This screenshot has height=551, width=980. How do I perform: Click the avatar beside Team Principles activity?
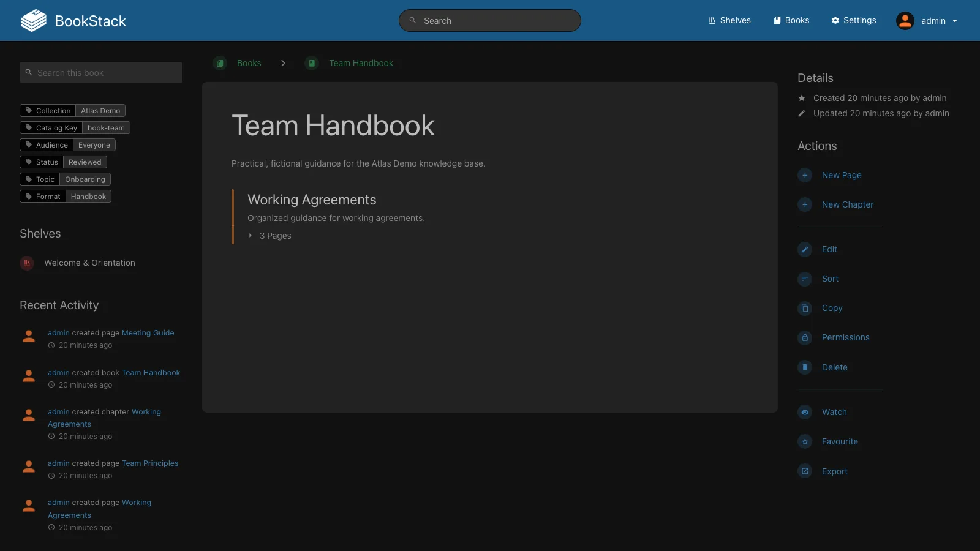(x=29, y=467)
